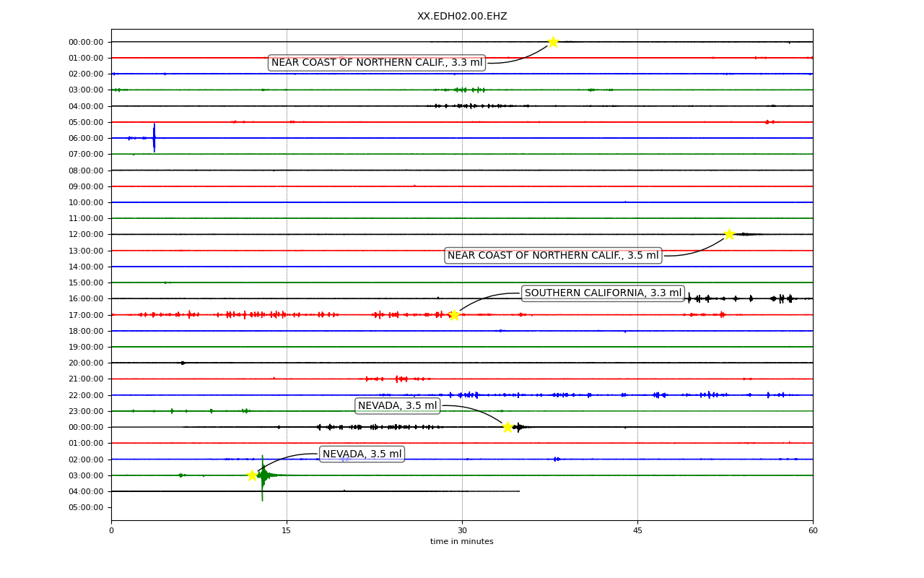Screen dimensions: 924x578
Task: Select the Near Coast of Northern Calif., 3.5 ml label
Action: [x=553, y=256]
